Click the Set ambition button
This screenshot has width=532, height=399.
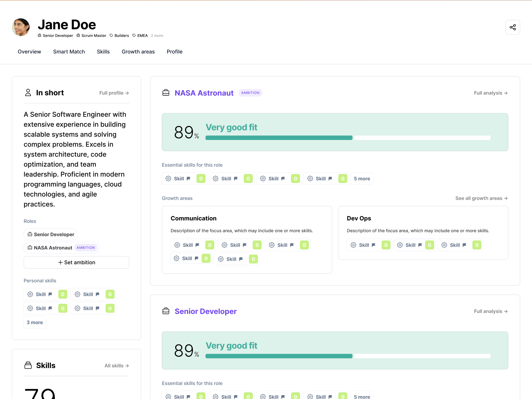point(76,262)
